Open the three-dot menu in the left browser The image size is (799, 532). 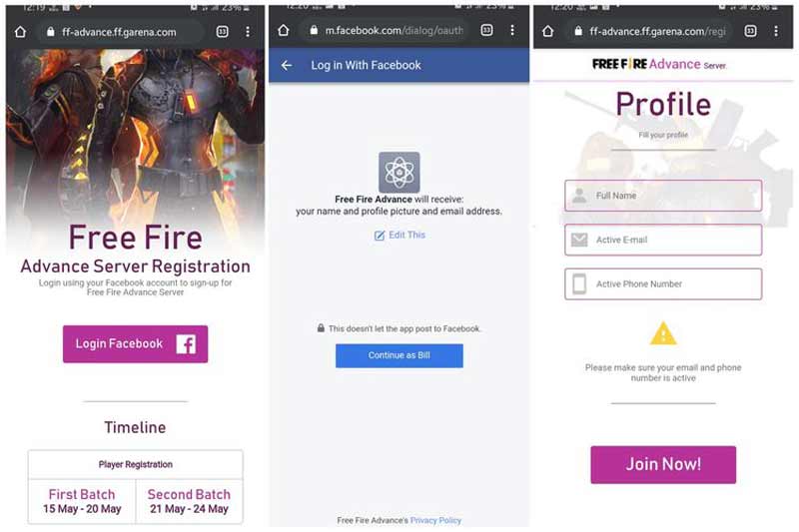click(x=248, y=32)
